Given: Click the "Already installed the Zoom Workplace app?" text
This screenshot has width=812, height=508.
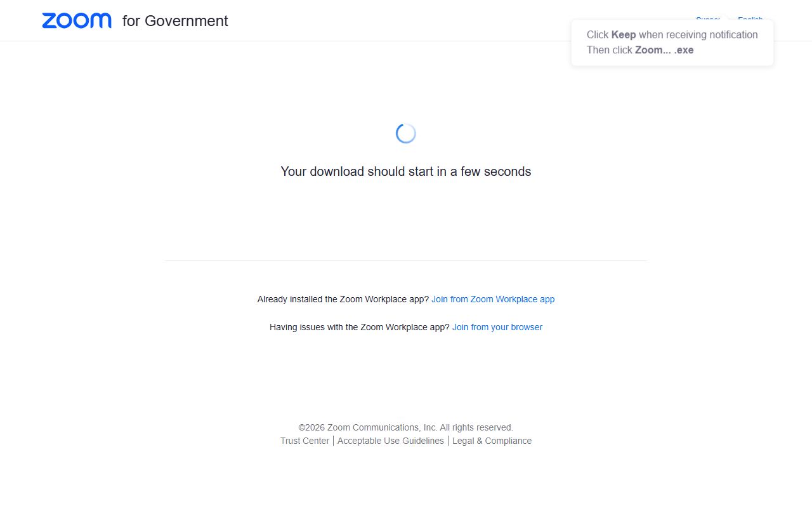Looking at the screenshot, I should (x=343, y=299).
